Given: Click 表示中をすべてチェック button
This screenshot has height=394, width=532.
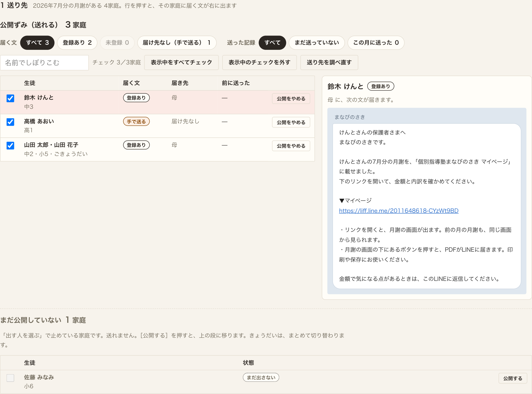Looking at the screenshot, I should pos(181,62).
